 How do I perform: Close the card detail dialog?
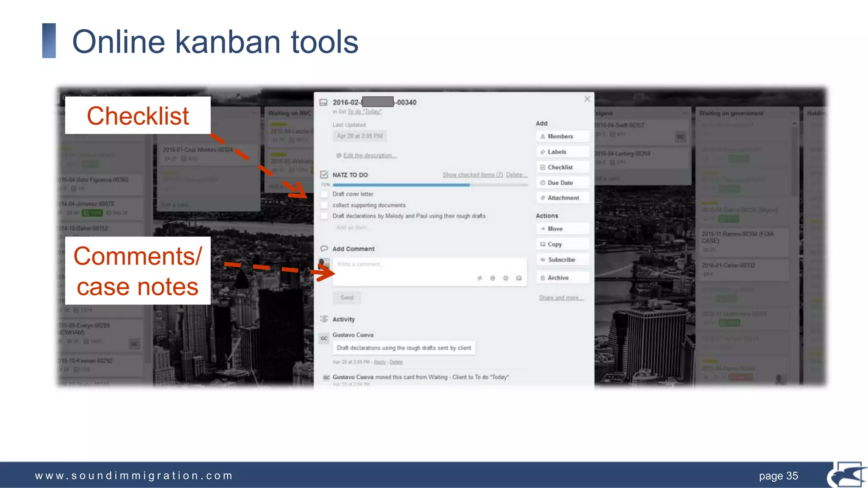coord(587,99)
